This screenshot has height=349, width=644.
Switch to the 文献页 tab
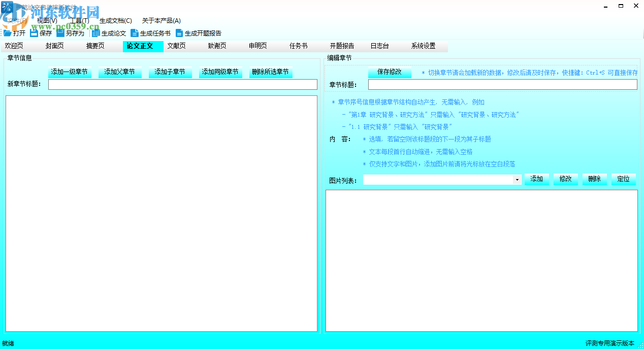point(177,46)
